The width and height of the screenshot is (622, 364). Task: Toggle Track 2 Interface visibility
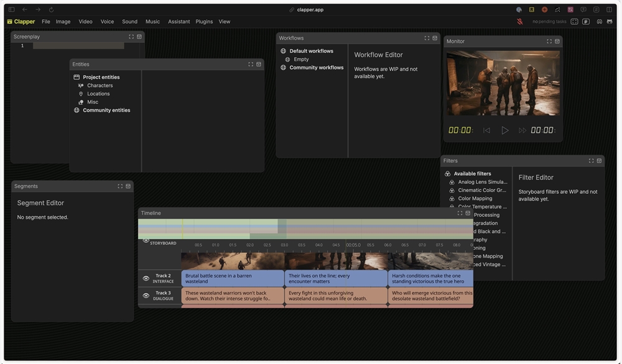click(146, 278)
